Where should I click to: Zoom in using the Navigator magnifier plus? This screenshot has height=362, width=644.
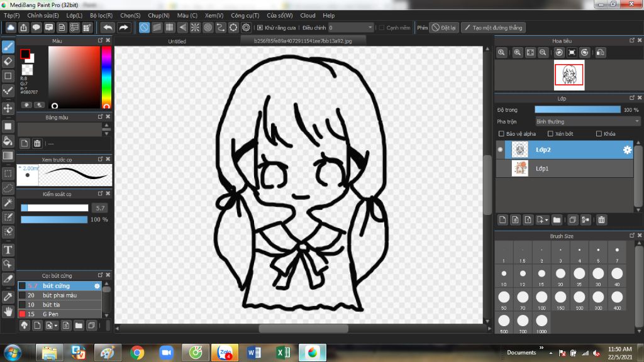pyautogui.click(x=518, y=53)
